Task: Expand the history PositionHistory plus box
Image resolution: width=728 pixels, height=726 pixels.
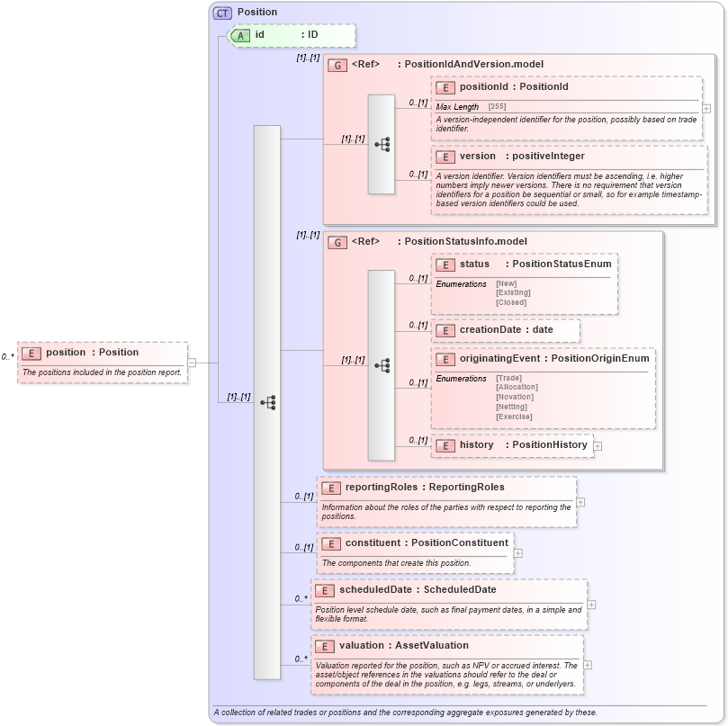Action: pos(598,445)
